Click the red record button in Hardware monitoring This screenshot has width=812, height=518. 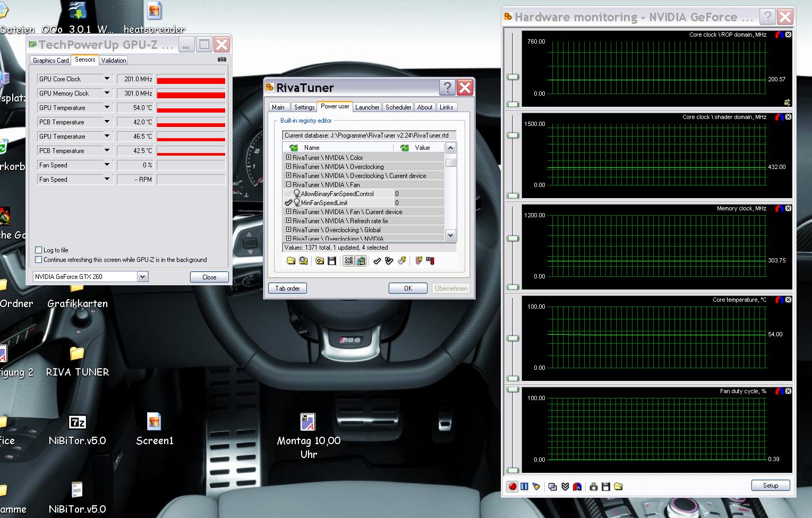pyautogui.click(x=512, y=486)
